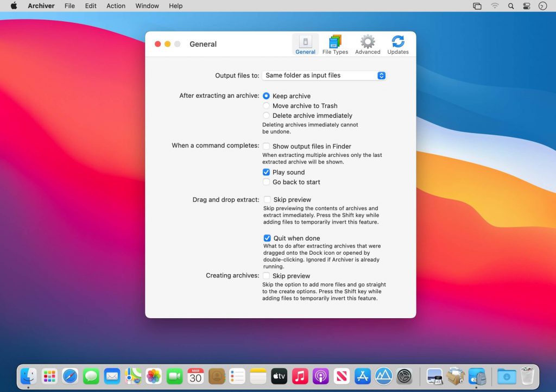Check "Go back to start"
Screen dimensions: 556x392
[267, 182]
